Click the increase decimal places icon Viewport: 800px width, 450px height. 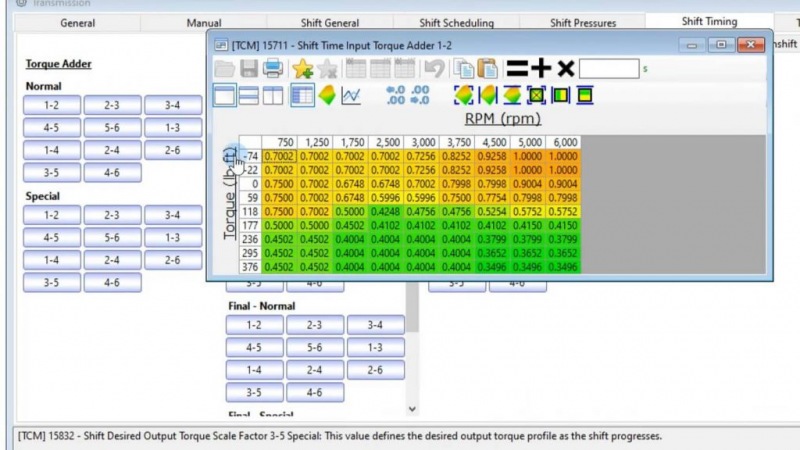coord(395,95)
